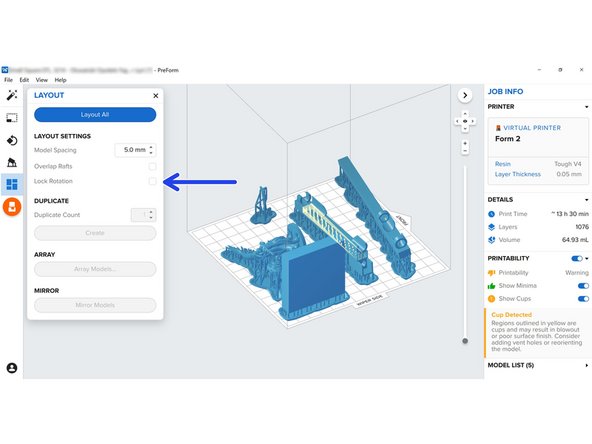
Task: Minimize the PreForm window
Action: (x=540, y=70)
